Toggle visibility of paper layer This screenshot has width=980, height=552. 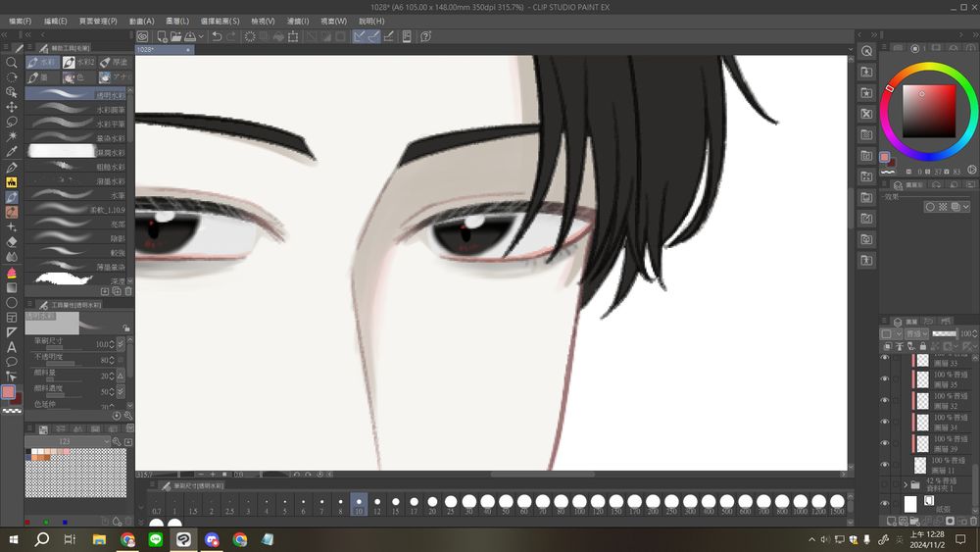point(884,503)
